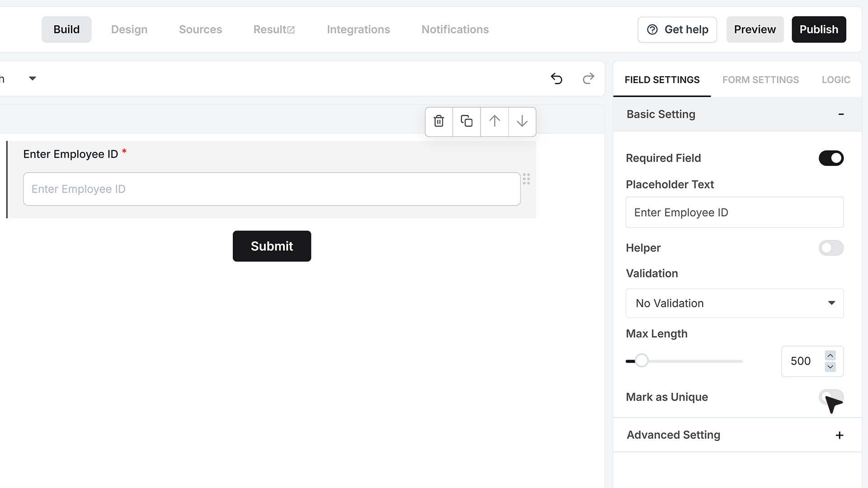
Task: Delete the selected field with trash icon
Action: [439, 121]
